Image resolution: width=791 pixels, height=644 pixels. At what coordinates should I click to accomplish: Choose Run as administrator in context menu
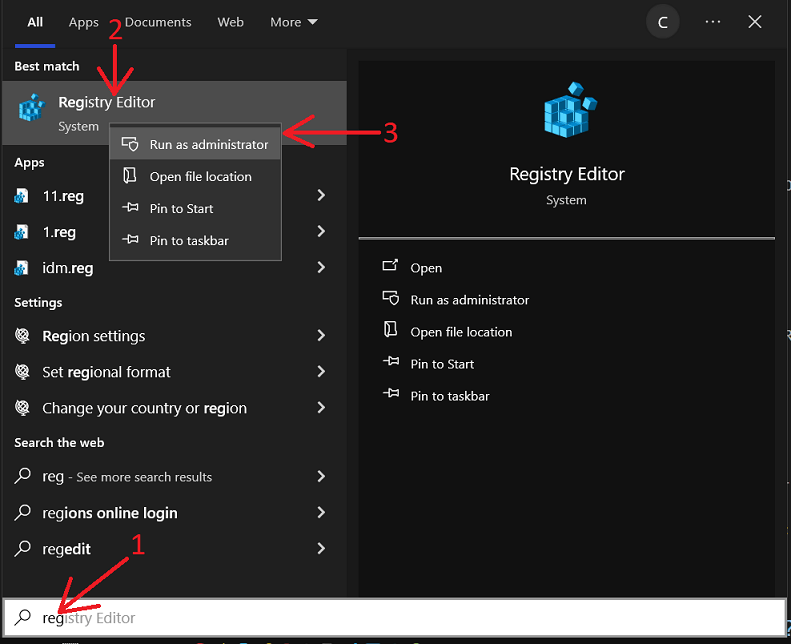pyautogui.click(x=195, y=144)
